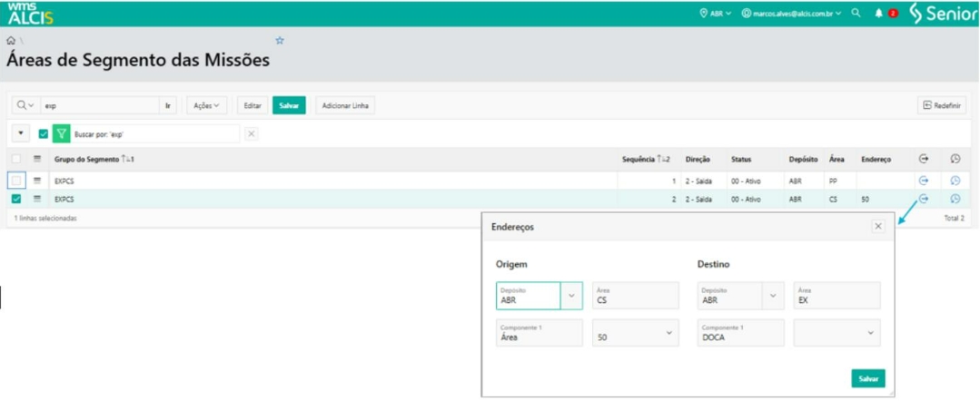Click the 'Buscar por: exp' filter text
980x401 pixels.
99,134
